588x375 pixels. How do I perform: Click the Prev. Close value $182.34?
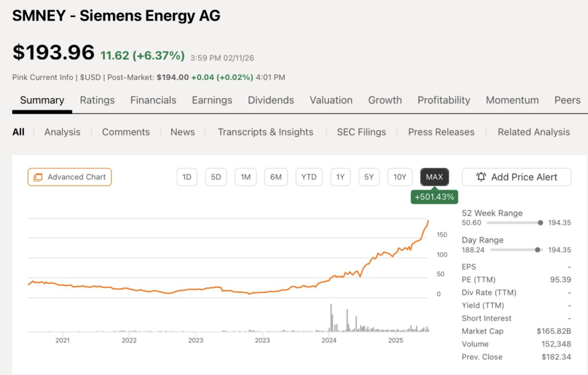(556, 357)
